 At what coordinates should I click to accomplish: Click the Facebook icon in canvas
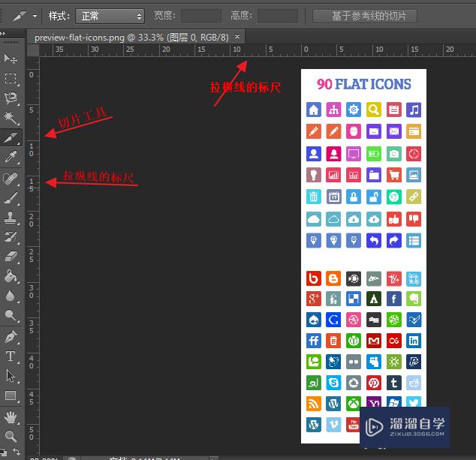click(393, 299)
